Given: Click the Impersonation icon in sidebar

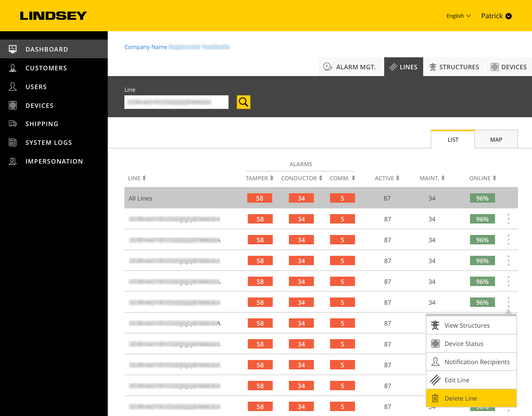Looking at the screenshot, I should click(x=13, y=161).
